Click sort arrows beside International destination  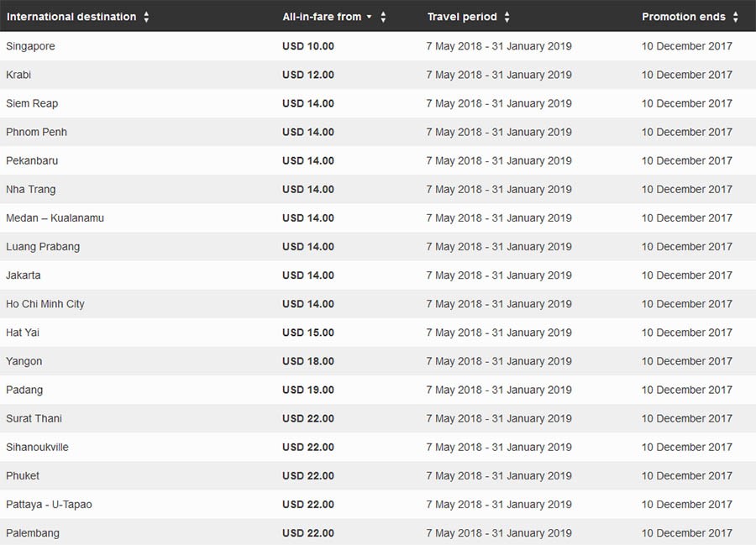[146, 17]
